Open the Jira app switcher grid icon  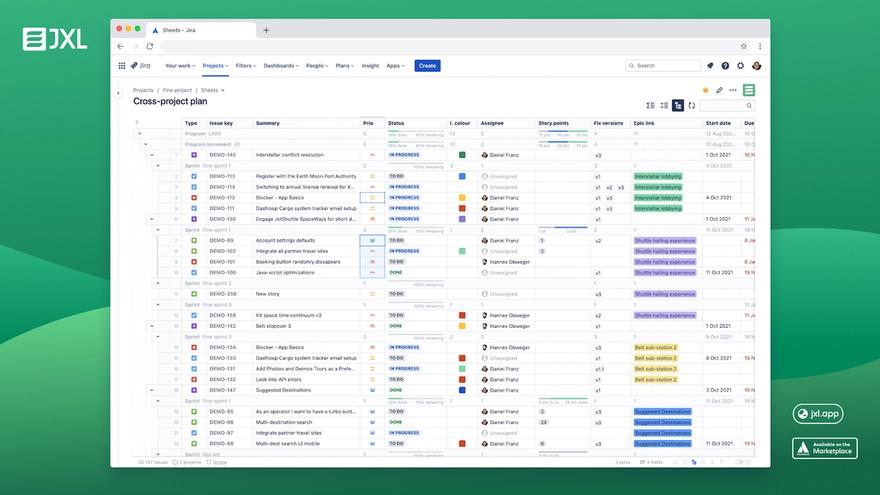pyautogui.click(x=122, y=66)
